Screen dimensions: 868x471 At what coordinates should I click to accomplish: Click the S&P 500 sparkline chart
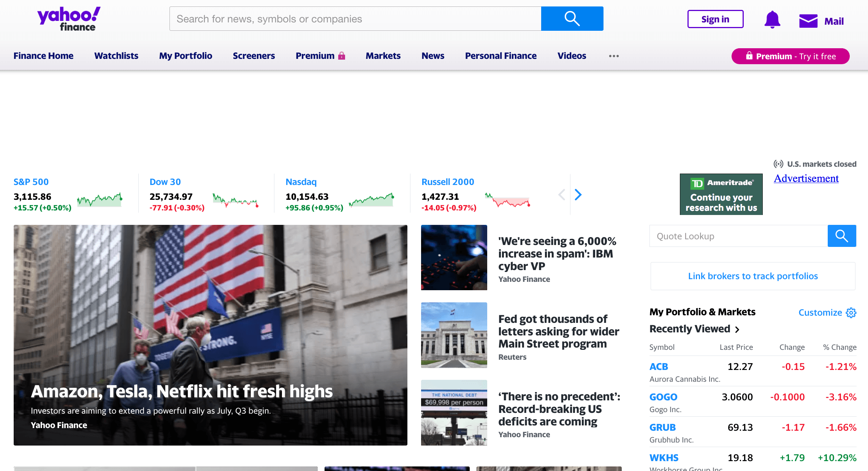click(100, 199)
